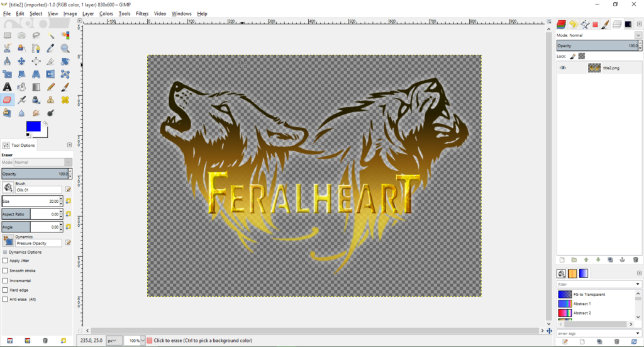Select the Move tool
Viewport: 644px width, 347px height.
tap(22, 61)
